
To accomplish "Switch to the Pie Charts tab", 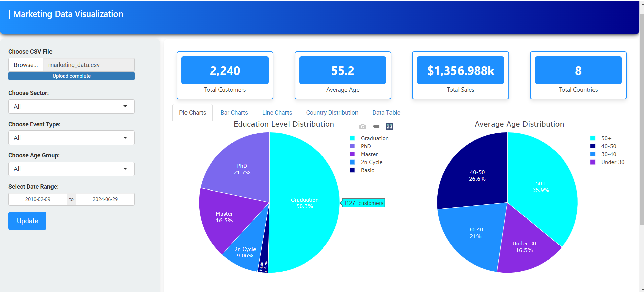I will [193, 113].
